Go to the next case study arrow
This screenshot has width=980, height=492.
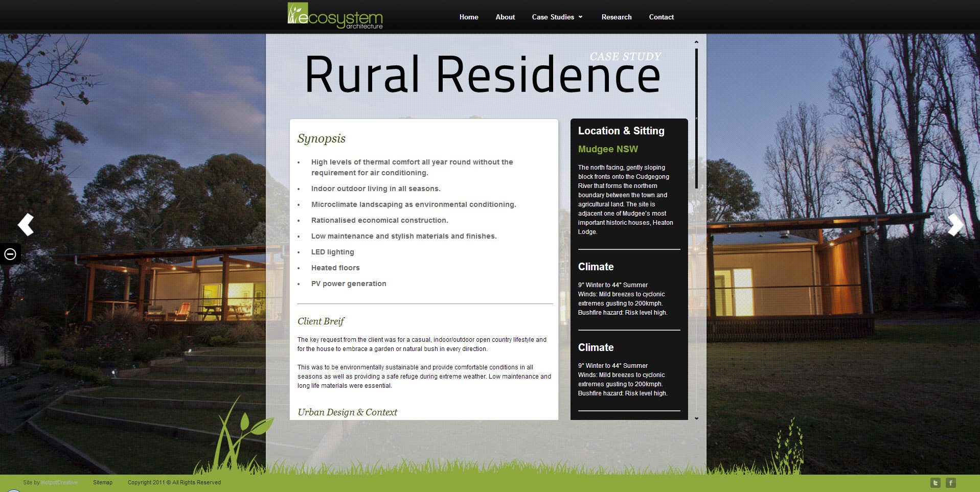point(954,224)
